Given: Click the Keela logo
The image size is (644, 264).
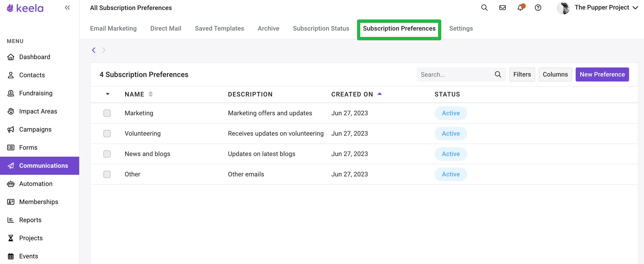Looking at the screenshot, I should tap(25, 8).
